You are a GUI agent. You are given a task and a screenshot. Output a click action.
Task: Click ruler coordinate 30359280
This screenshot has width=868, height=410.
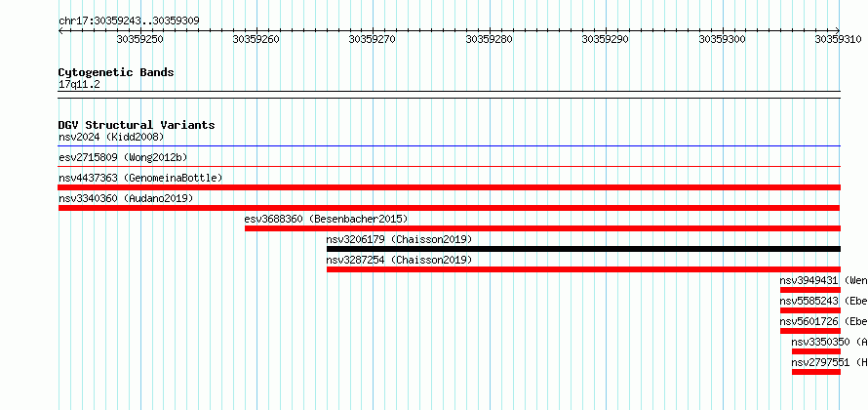490,39
